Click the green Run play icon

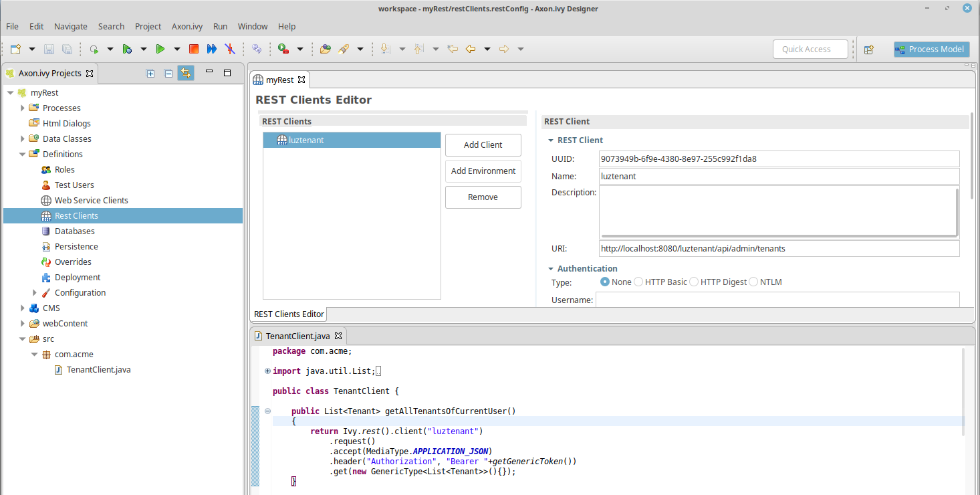pyautogui.click(x=160, y=49)
